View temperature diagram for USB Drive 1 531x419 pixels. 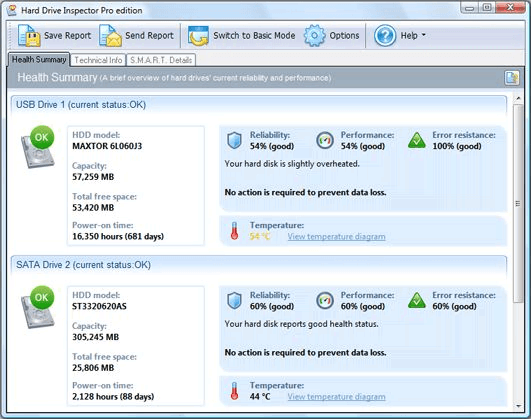tap(336, 236)
